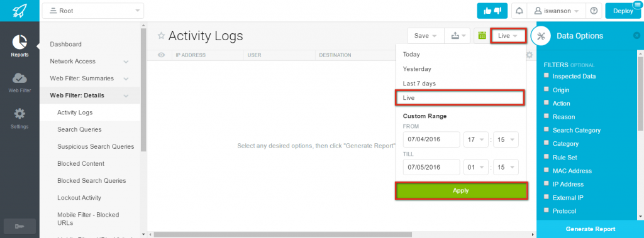Click the green calendar icon

click(x=482, y=36)
